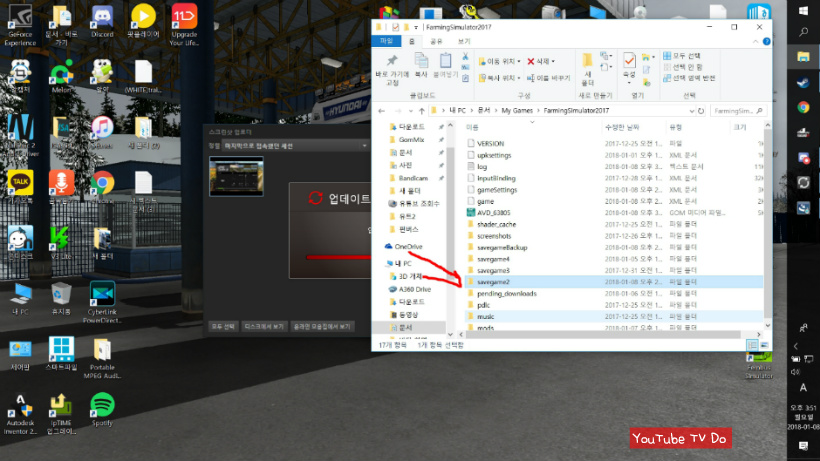
Task: Click Invert selection (선택 영역 반전) in ribbon
Action: 689,78
